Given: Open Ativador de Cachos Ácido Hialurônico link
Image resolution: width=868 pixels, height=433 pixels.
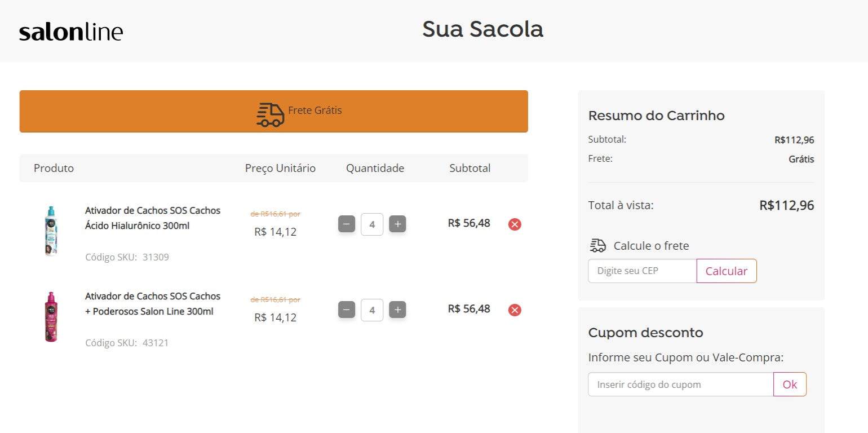Looking at the screenshot, I should (153, 218).
